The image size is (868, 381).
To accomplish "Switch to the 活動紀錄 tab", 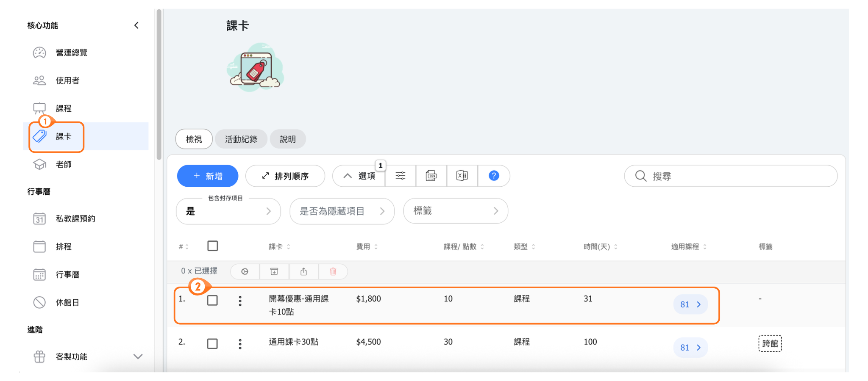I will click(241, 139).
